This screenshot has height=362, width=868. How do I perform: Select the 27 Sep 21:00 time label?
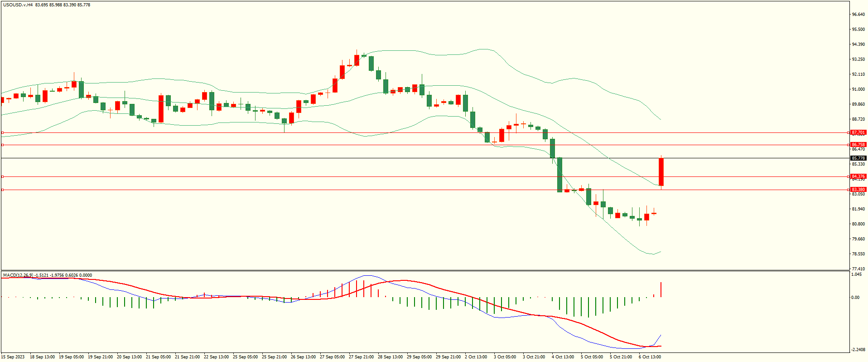(361, 357)
